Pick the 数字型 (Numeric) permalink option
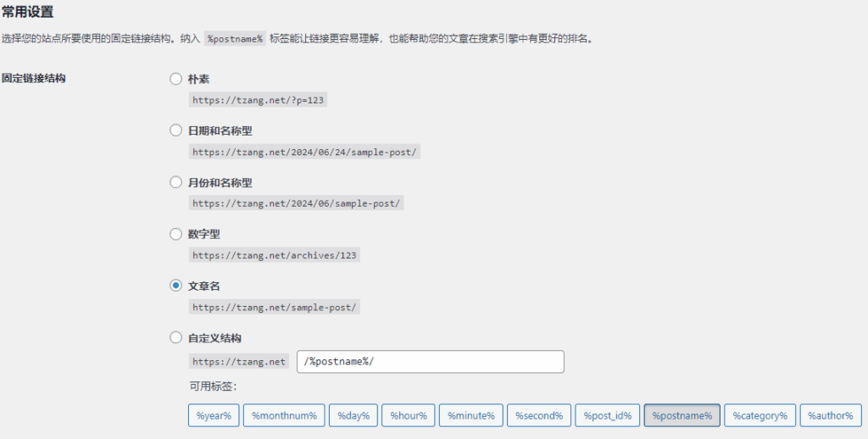Viewport: 868px width, 439px height. tap(176, 234)
